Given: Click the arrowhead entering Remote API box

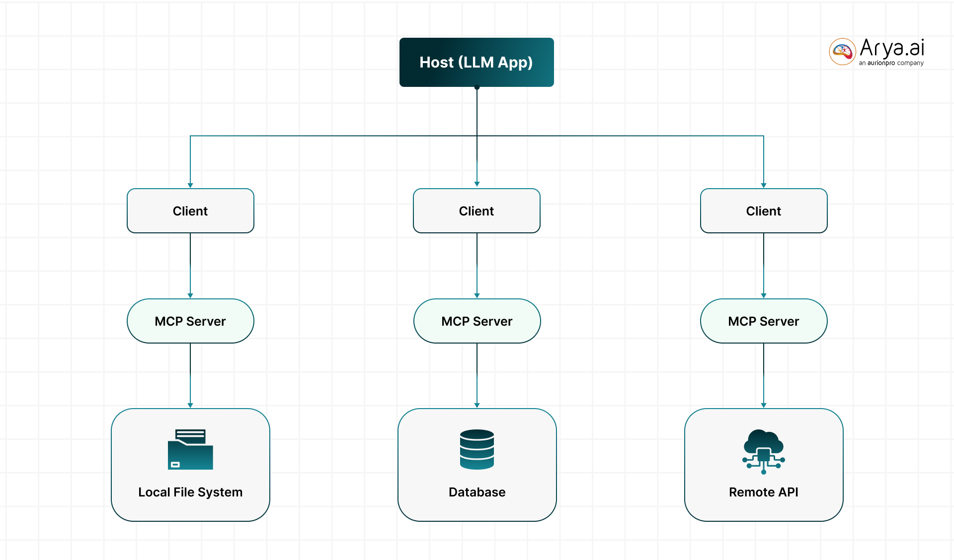Looking at the screenshot, I should point(764,405).
